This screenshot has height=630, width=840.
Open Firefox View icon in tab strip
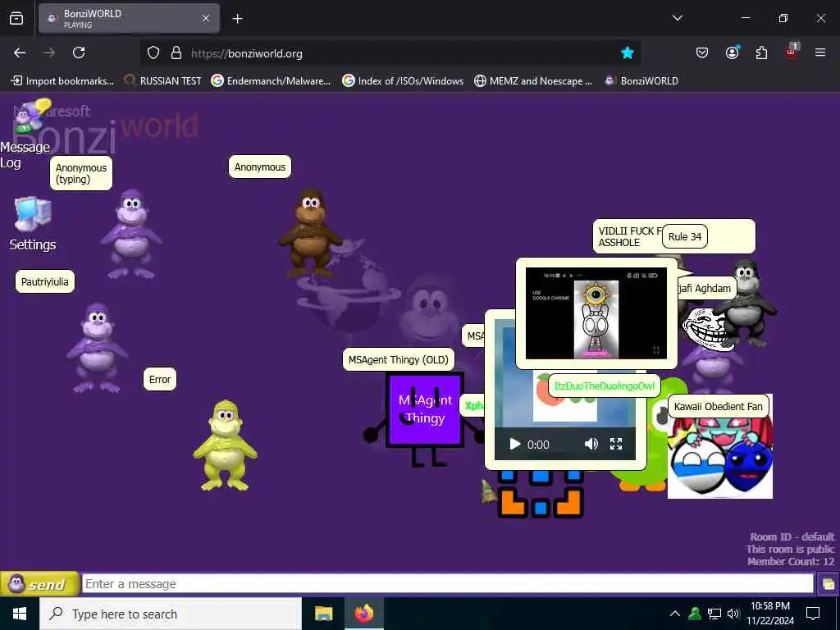16,18
